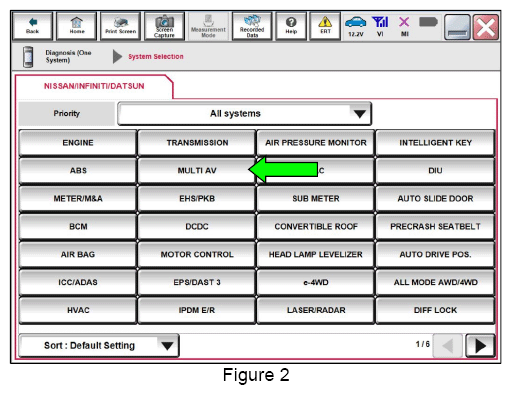This screenshot has width=511, height=394.
Task: Expand the All systems priority dropdown
Action: click(245, 114)
